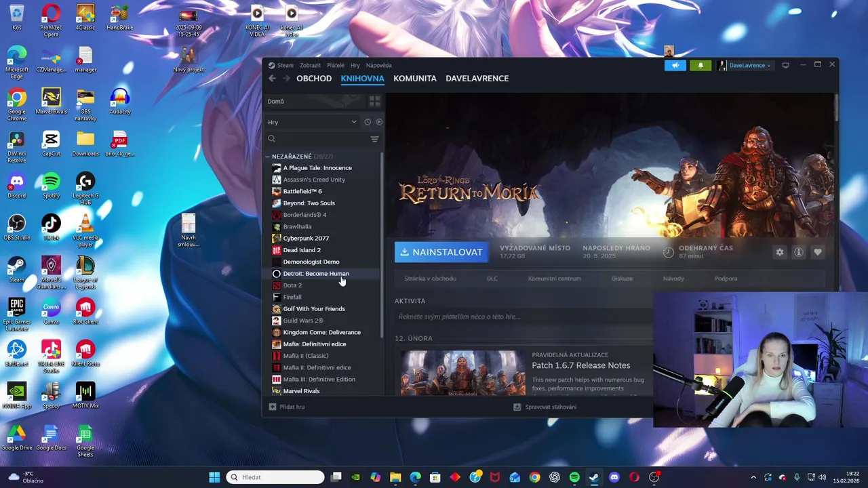The height and width of the screenshot is (488, 868).
Task: Sort library by recent activity clock icon
Action: coord(368,122)
